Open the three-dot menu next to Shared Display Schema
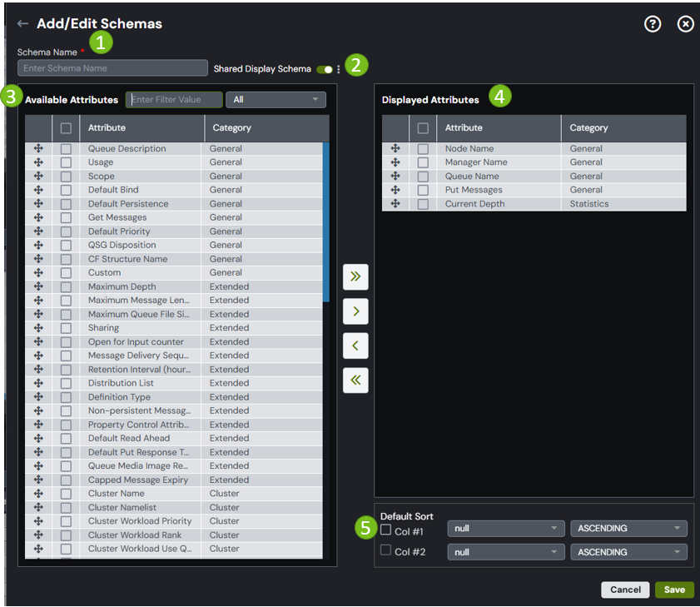Image resolution: width=700 pixels, height=607 pixels. tap(339, 69)
